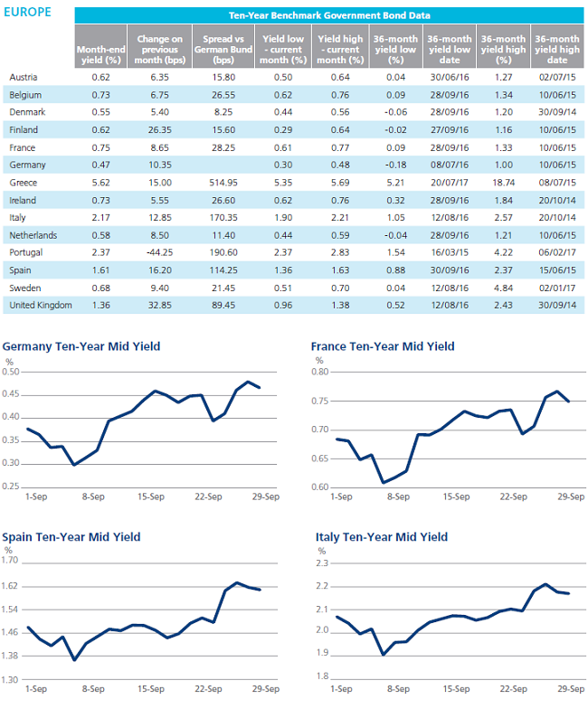Select the 0.75 axis label on France chart

(x=320, y=402)
